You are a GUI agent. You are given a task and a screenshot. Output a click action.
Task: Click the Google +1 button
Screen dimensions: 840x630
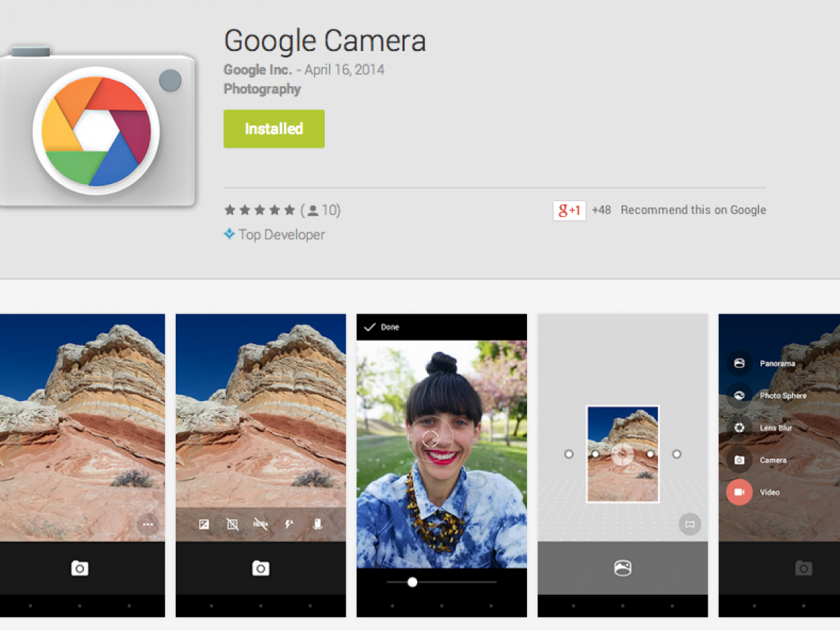click(x=569, y=210)
